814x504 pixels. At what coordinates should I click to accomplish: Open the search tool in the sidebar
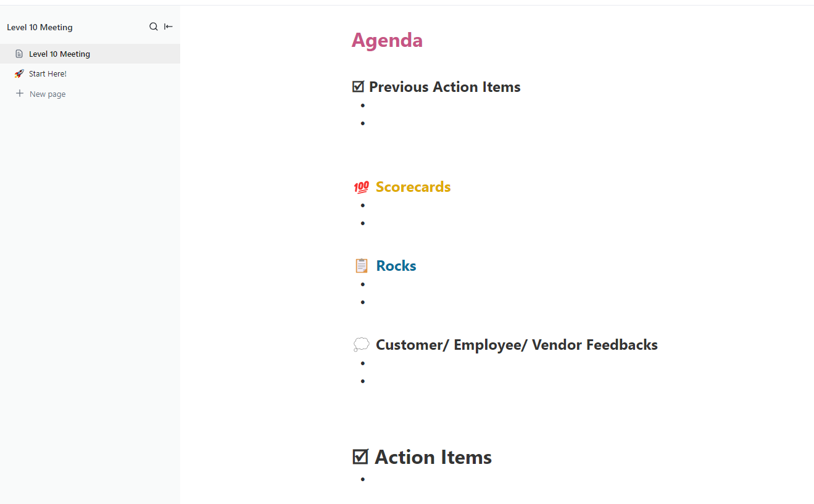click(153, 27)
